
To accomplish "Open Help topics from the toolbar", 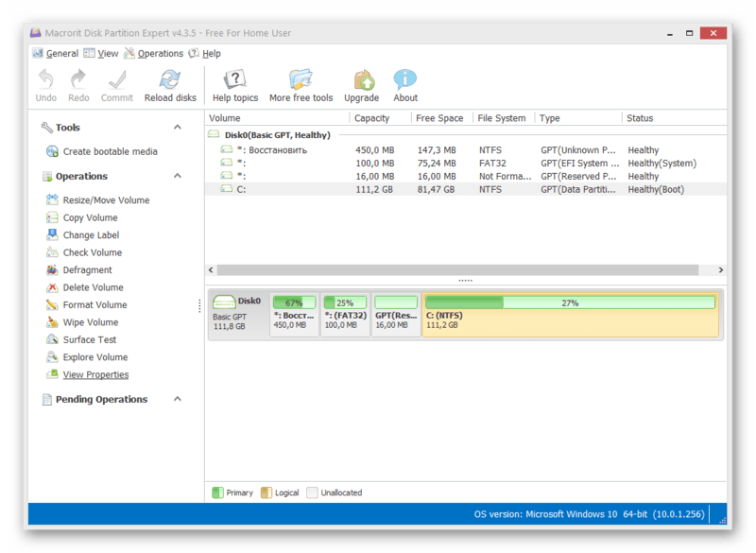I will coord(234,80).
